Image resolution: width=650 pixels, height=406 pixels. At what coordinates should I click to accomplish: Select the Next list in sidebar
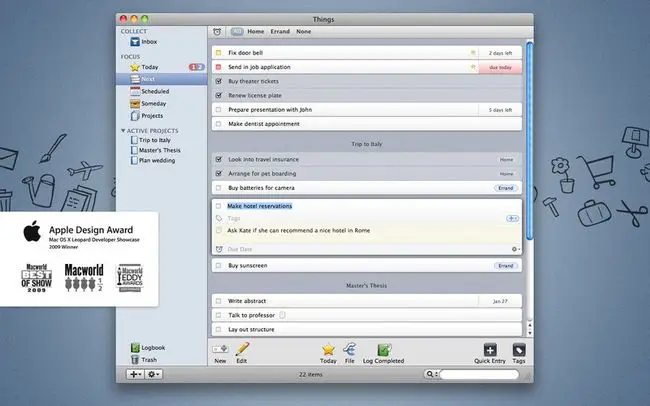pyautogui.click(x=162, y=79)
